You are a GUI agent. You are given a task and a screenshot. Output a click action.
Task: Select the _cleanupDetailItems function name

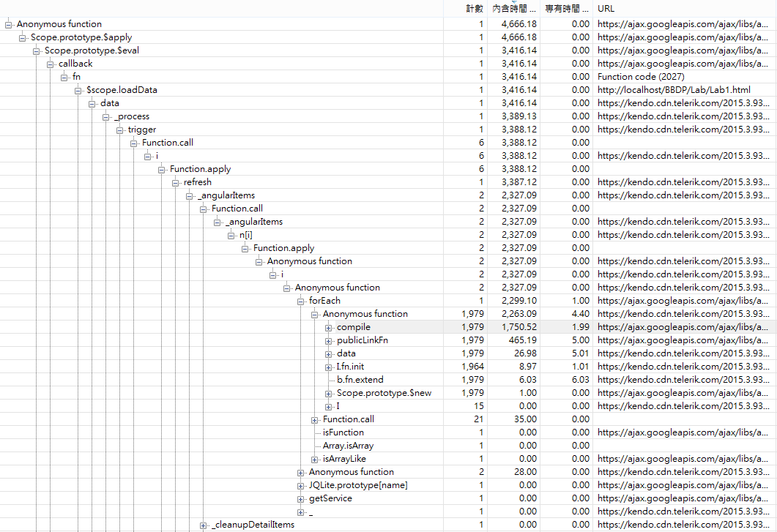click(x=253, y=525)
